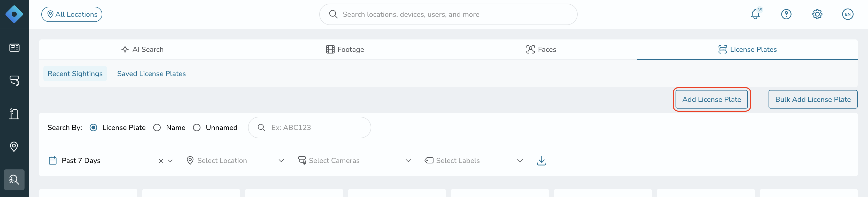Open the Select Cameras dropdown
Screen dimensions: 868x197
coord(354,161)
